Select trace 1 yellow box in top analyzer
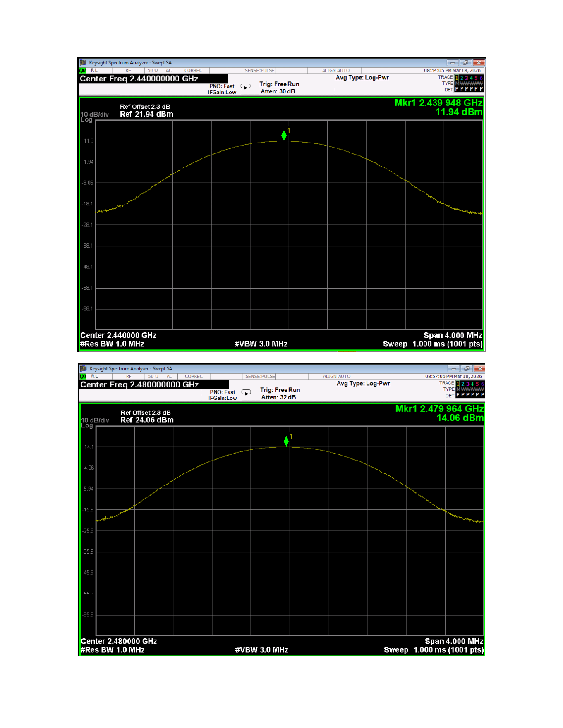The height and width of the screenshot is (728, 563). point(457,78)
